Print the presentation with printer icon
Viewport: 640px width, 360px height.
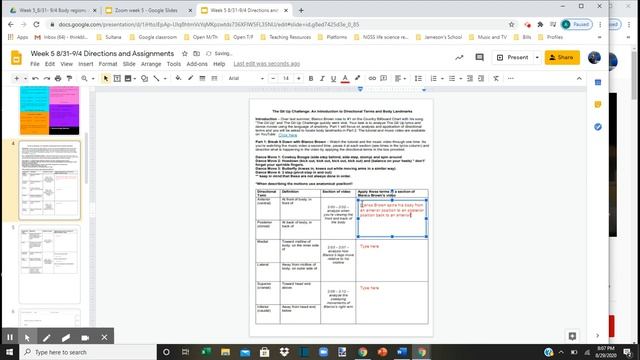click(58, 78)
